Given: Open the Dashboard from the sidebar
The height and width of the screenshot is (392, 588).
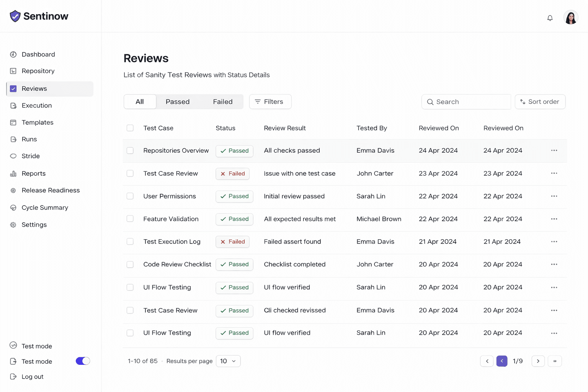Looking at the screenshot, I should [x=37, y=54].
